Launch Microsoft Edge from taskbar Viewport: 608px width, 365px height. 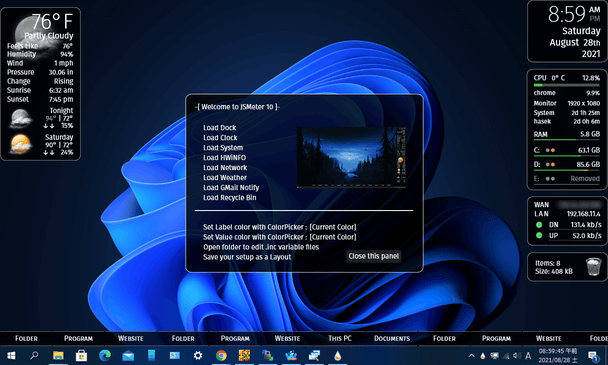[105, 355]
